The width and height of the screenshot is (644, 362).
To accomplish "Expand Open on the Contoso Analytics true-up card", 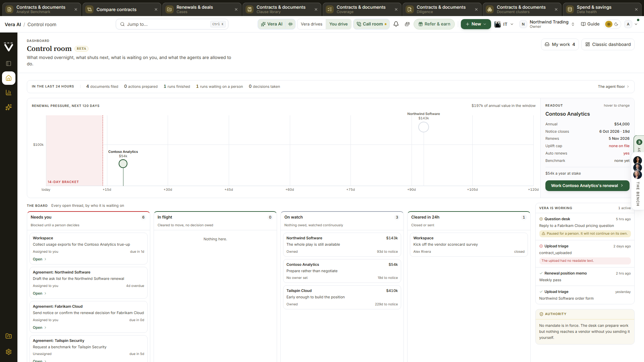I will click(40, 259).
